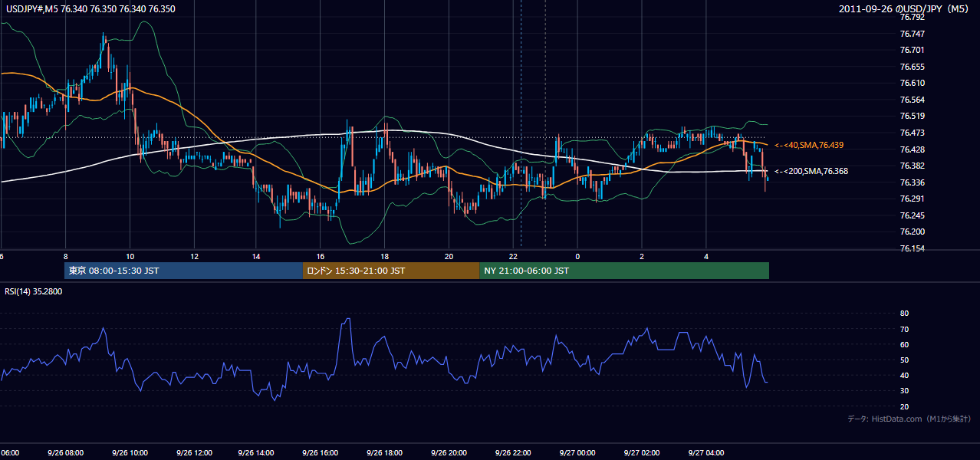Click price level 76.154 on the axis

click(x=913, y=248)
